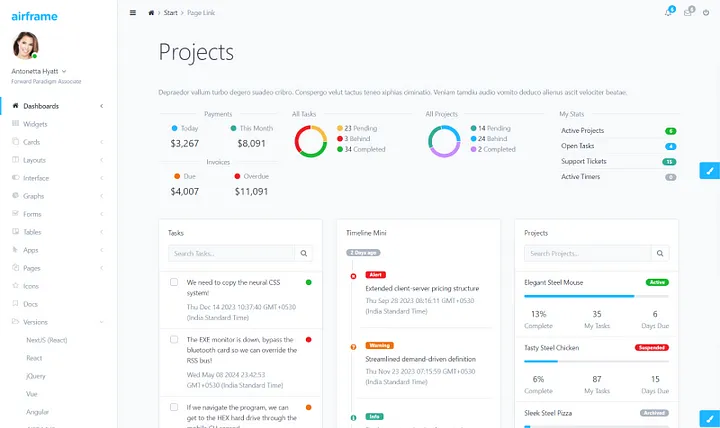Viewport: 720px width, 428px height.
Task: Click the Tasks search magnifier button
Action: (304, 253)
